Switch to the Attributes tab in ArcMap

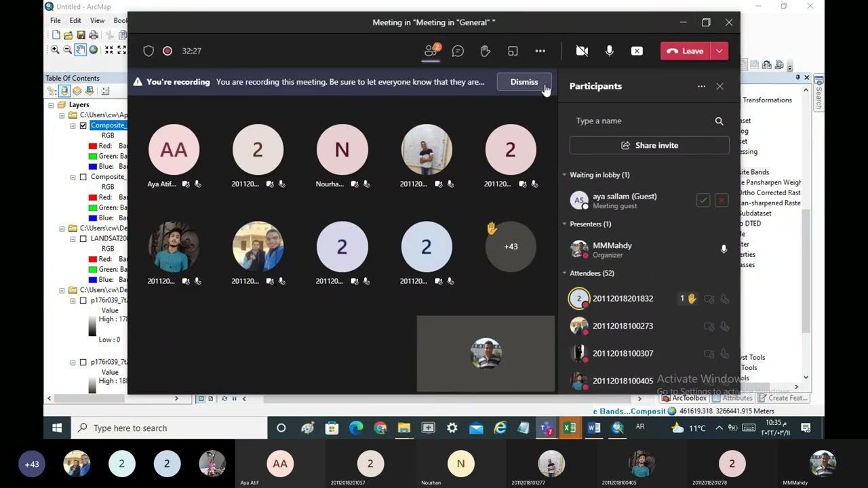coord(732,398)
